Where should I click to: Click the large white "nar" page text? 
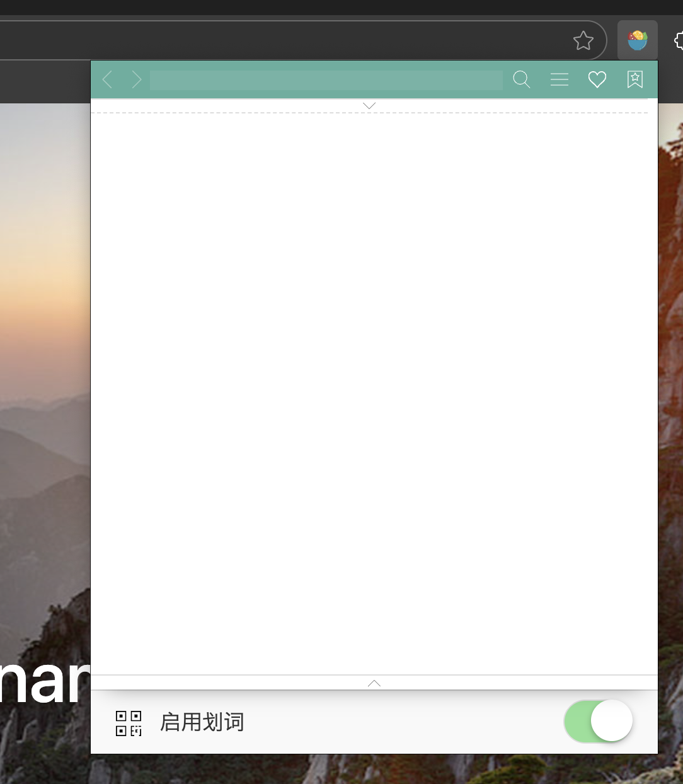tap(44, 682)
